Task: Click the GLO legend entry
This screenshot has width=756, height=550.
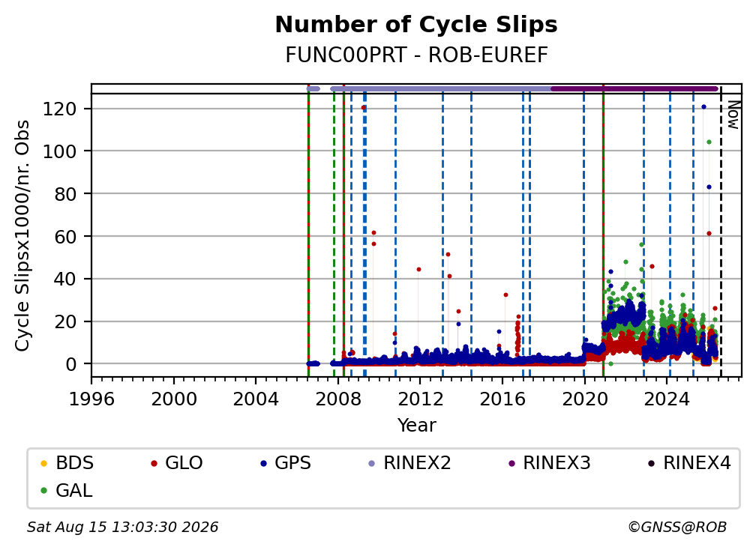Action: coord(176,463)
